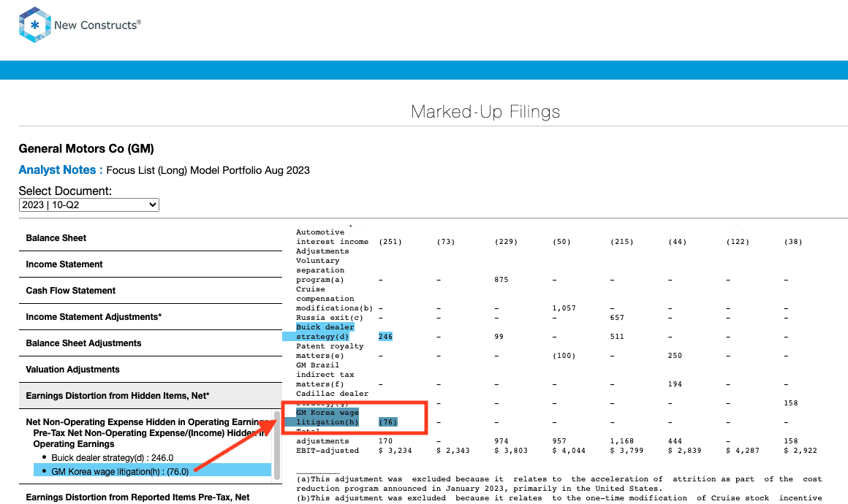Click highlighted Buick dealer strategy(d) filing label

325,332
